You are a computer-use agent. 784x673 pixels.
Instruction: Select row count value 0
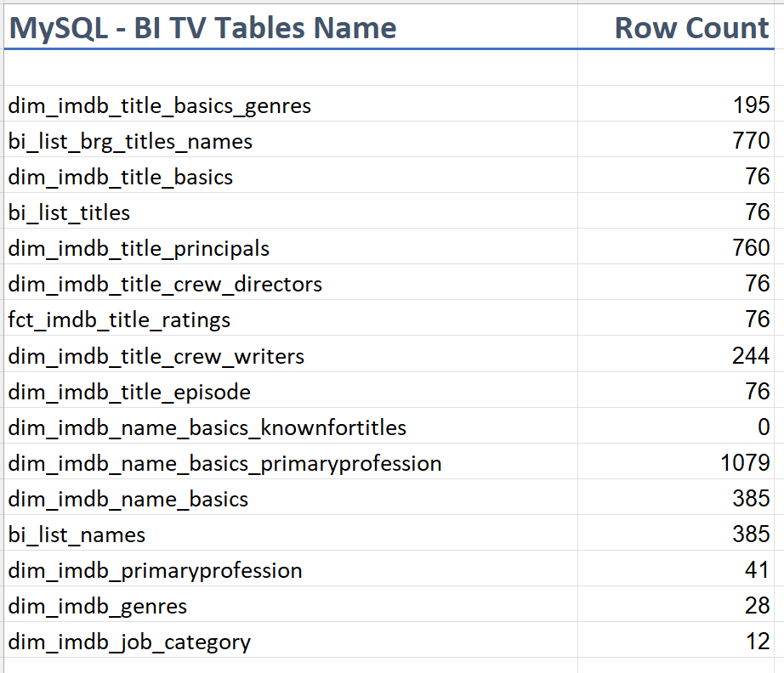676,426
